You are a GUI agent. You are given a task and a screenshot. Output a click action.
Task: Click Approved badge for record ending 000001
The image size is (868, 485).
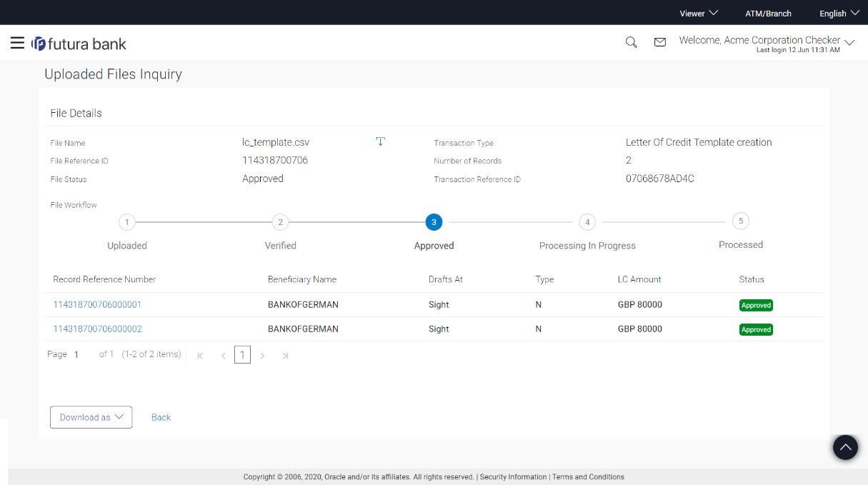756,305
